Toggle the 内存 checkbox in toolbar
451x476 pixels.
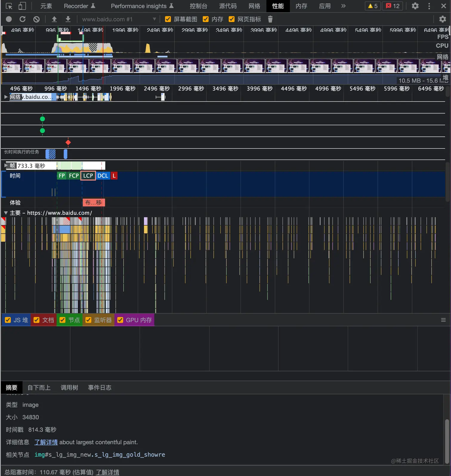pos(206,19)
